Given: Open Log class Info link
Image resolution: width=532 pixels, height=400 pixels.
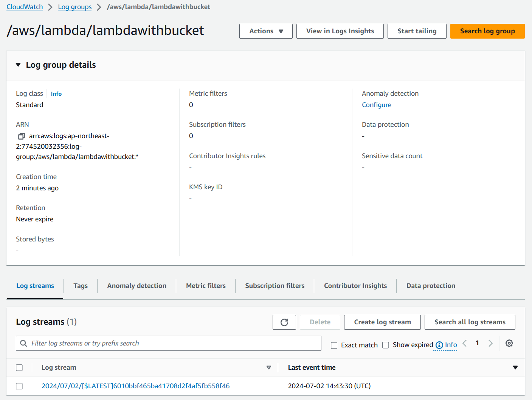Looking at the screenshot, I should coord(56,94).
